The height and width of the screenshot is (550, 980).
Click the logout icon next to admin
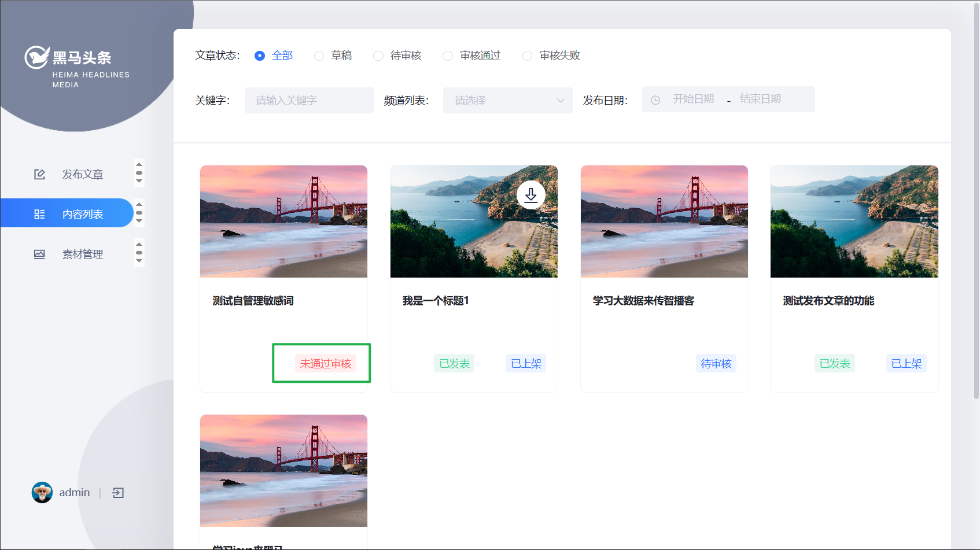tap(118, 493)
